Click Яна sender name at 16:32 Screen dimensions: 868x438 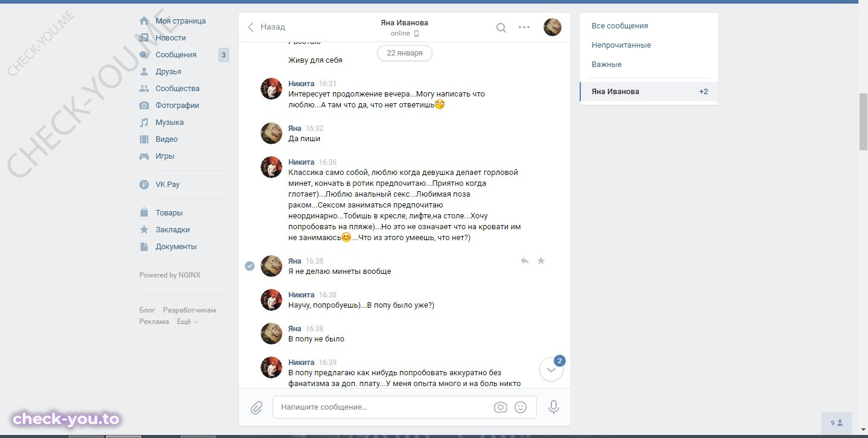pos(295,129)
